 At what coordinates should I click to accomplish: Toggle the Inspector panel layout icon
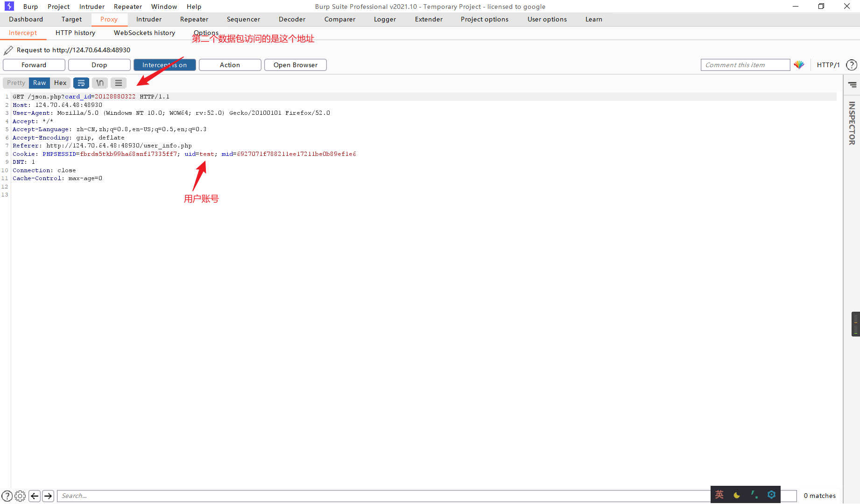[x=853, y=84]
